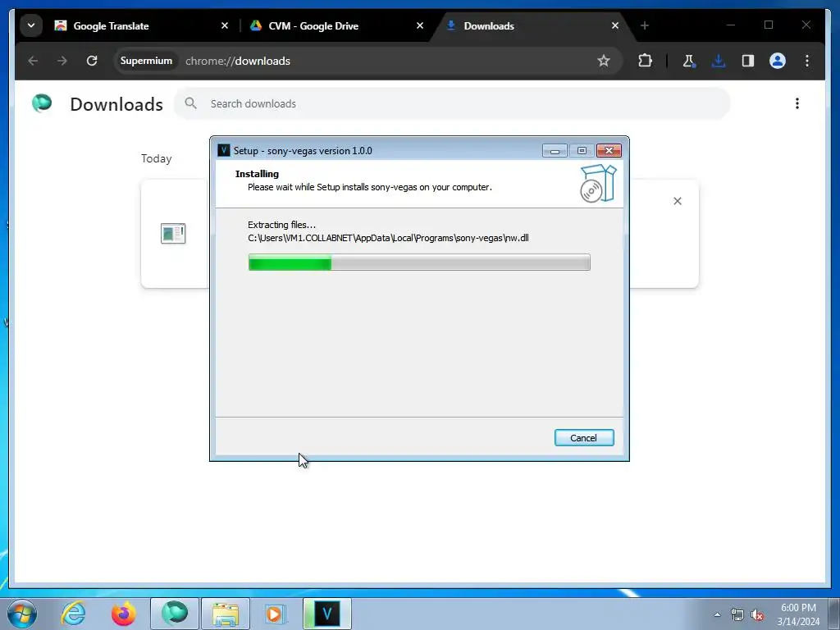
Task: Click the Supermium site info chip
Action: coord(146,61)
